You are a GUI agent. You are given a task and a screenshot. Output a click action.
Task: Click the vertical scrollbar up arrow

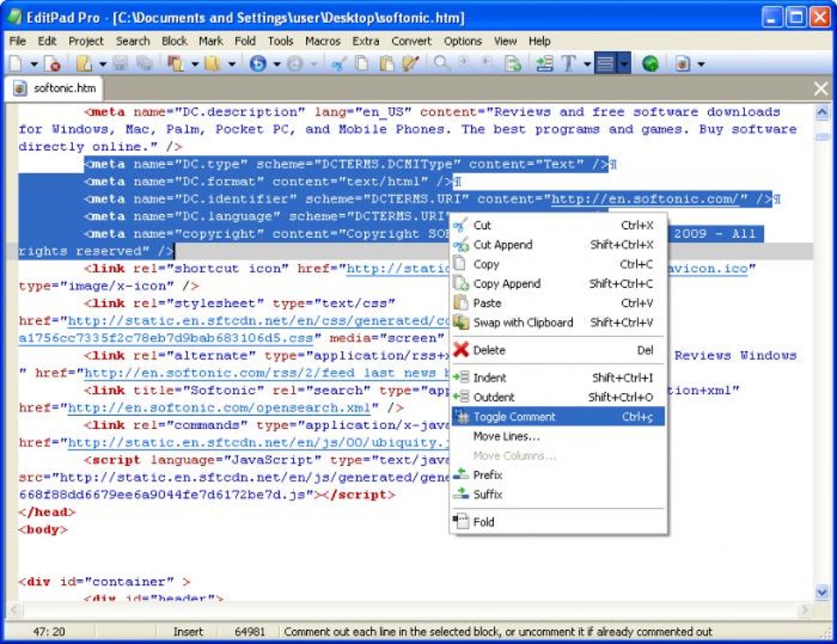point(822,112)
